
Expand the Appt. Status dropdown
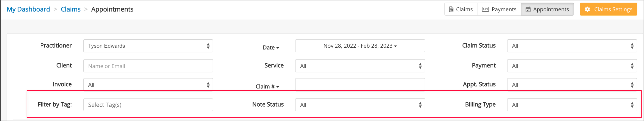coord(572,85)
